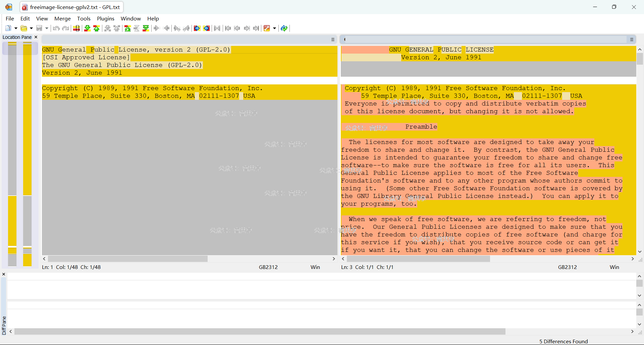Click the Copy All to Right icon
644x345 pixels.
[197, 28]
